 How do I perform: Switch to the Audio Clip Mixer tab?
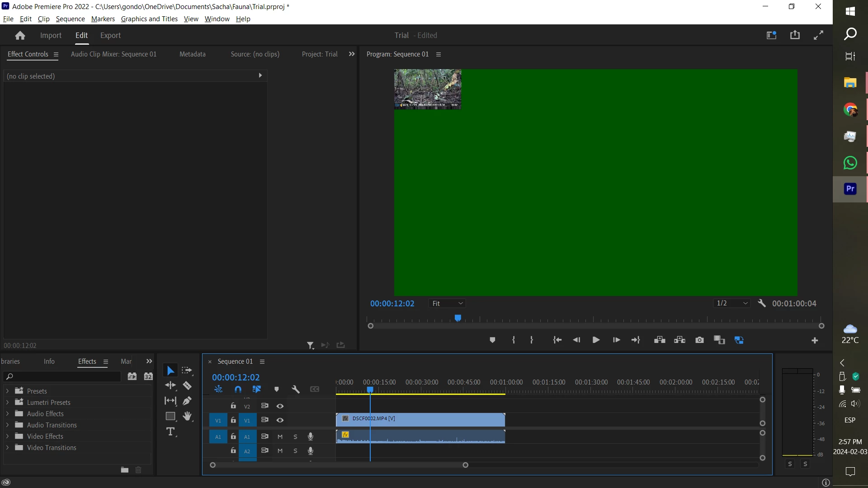pyautogui.click(x=113, y=54)
